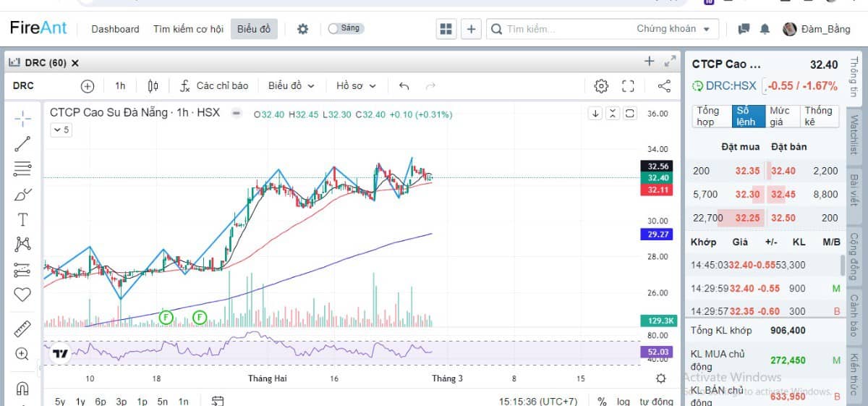Click the plus button beside layout grid
Viewport: 868px width, 406px height.
point(471,29)
